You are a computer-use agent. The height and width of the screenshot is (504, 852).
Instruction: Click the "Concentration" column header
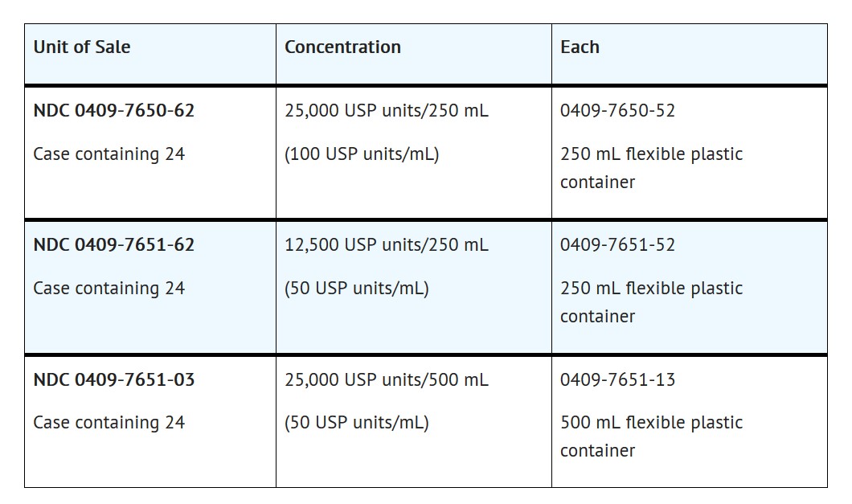pyautogui.click(x=342, y=47)
